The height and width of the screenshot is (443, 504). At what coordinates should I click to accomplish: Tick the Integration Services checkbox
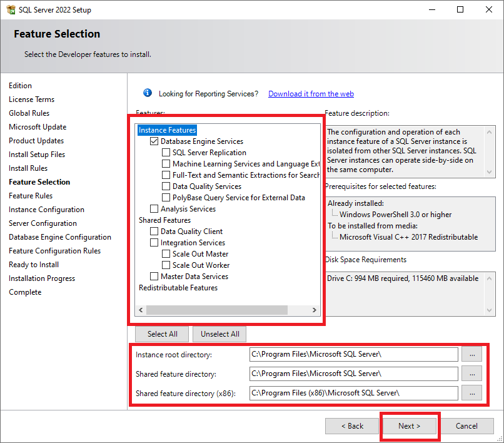(154, 243)
